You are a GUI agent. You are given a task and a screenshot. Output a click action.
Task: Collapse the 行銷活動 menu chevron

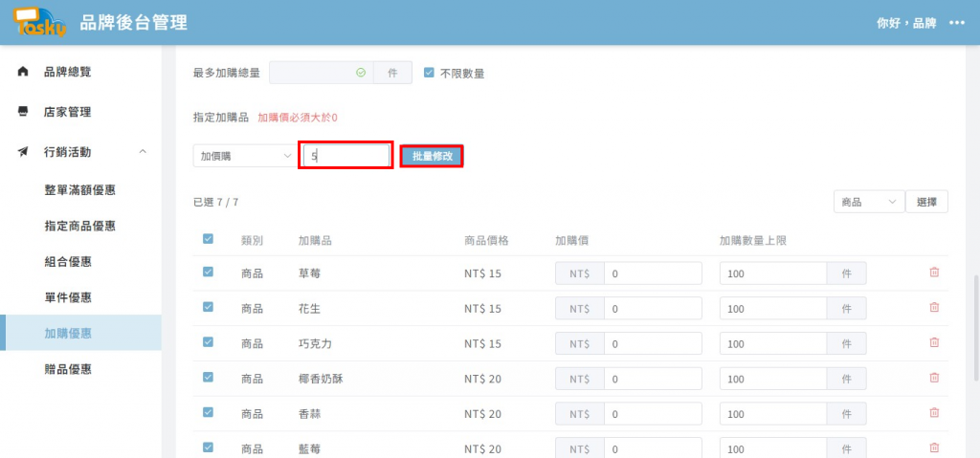click(143, 152)
